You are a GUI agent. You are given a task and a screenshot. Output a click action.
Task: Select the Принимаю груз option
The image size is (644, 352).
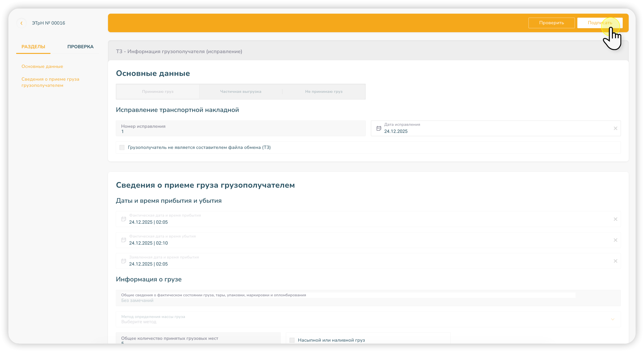click(x=158, y=92)
